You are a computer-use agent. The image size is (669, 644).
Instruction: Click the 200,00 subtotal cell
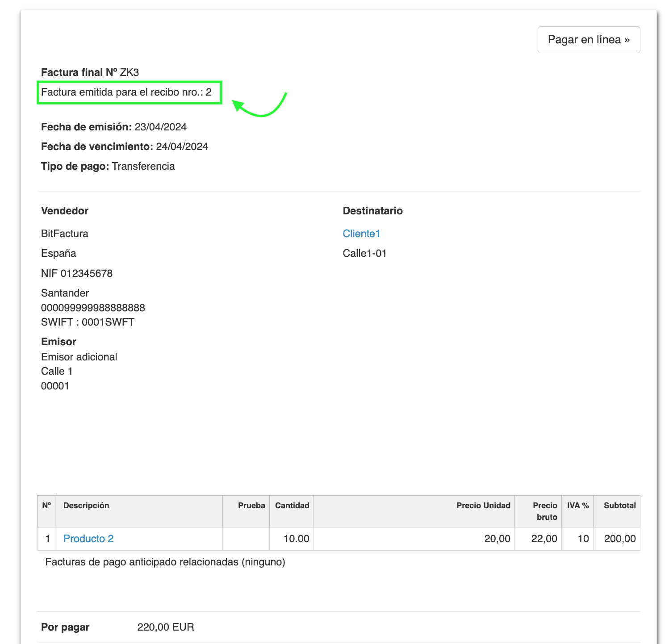pos(619,539)
